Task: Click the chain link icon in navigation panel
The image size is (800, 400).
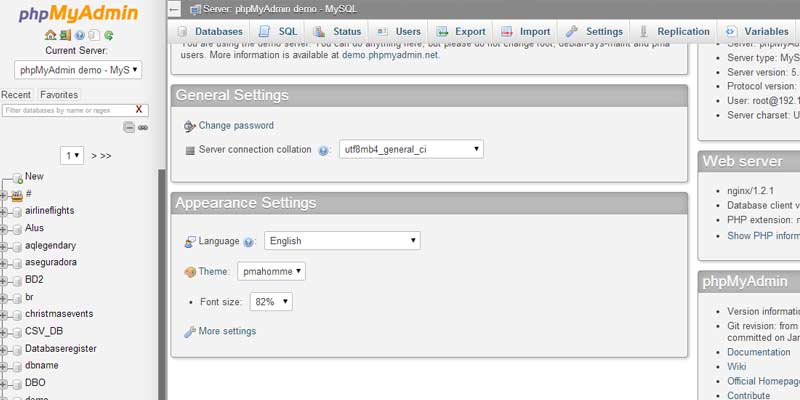Action: (143, 128)
